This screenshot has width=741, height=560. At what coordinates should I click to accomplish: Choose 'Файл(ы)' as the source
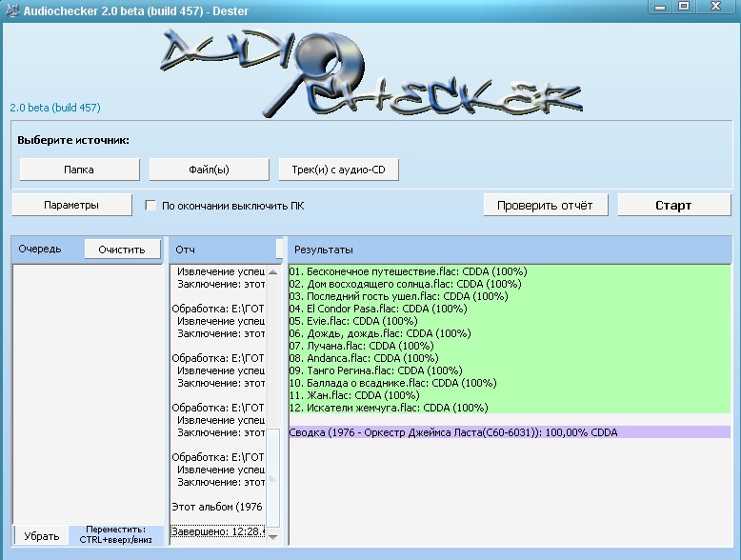209,170
